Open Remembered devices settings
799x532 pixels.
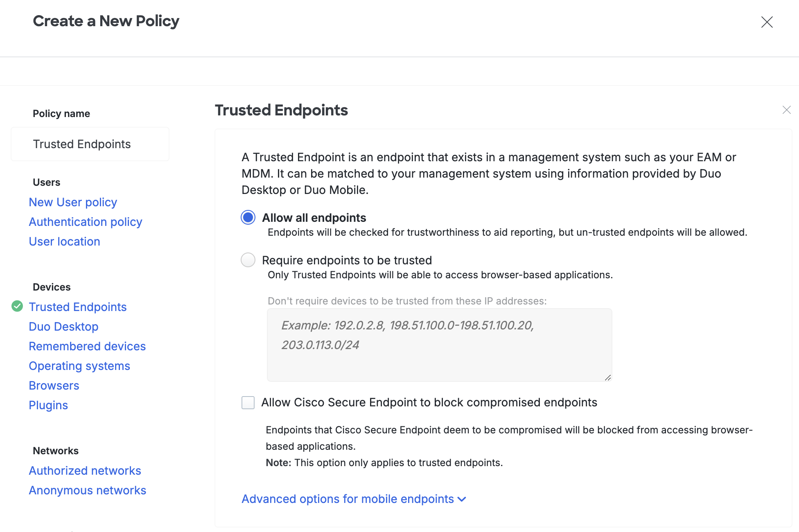[x=87, y=346]
